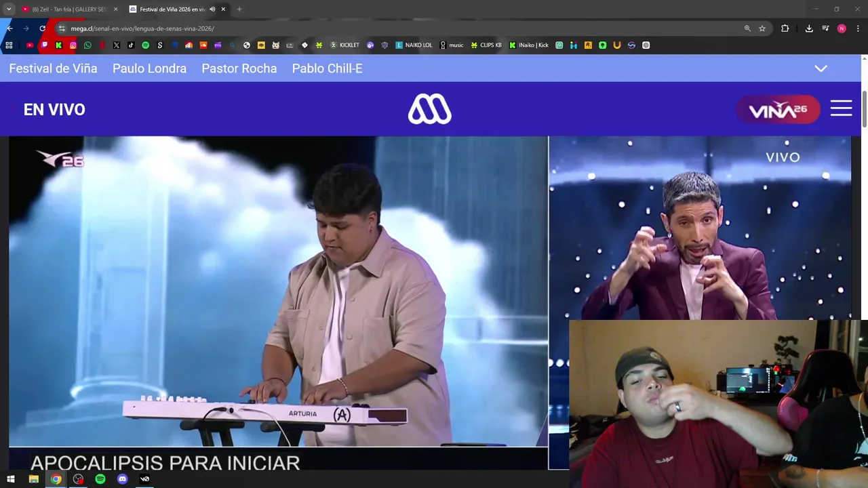Click the sign language interpreter video

click(699, 228)
